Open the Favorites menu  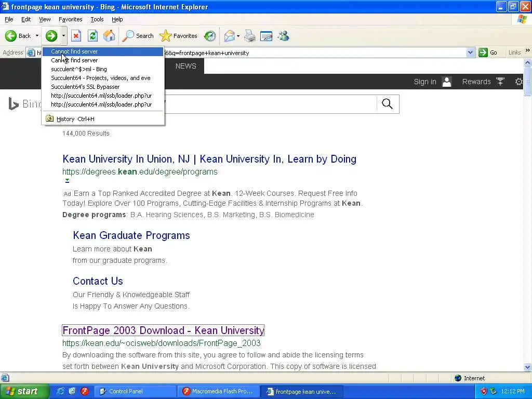click(70, 19)
